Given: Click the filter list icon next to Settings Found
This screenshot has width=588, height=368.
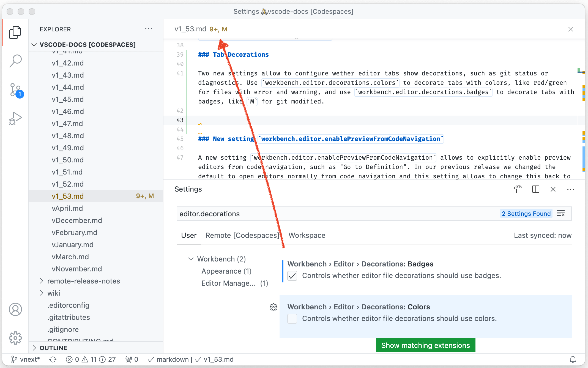Looking at the screenshot, I should point(561,213).
